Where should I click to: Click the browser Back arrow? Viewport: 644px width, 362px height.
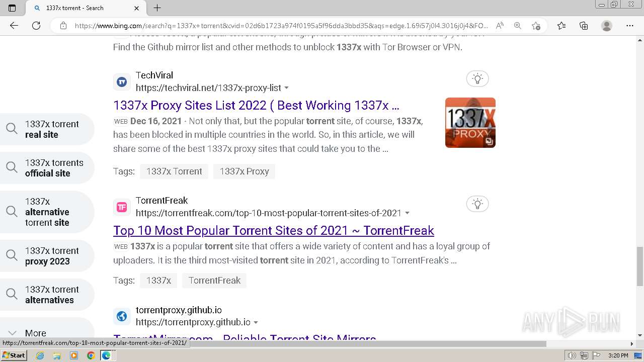[x=14, y=26]
